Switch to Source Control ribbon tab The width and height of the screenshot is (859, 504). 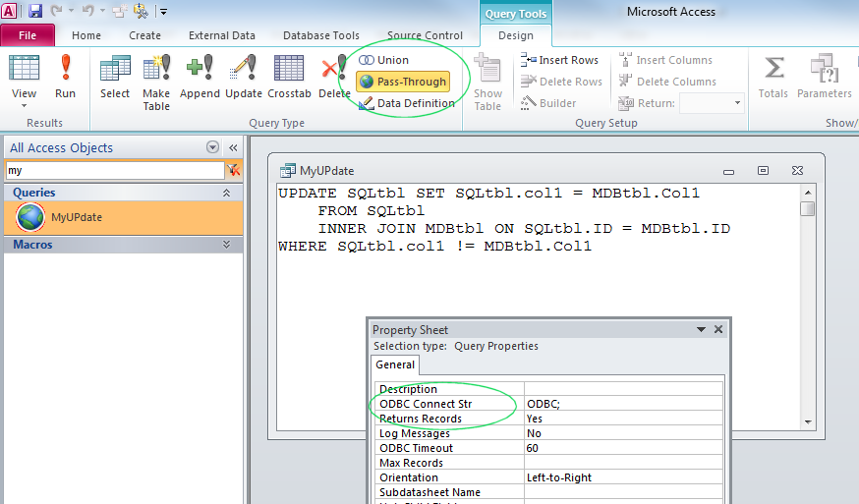pyautogui.click(x=426, y=35)
